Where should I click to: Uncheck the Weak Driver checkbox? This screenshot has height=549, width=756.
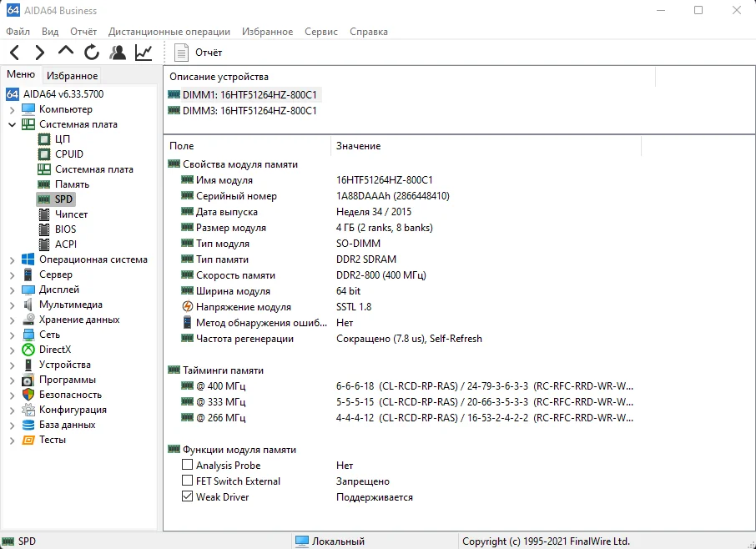tap(187, 496)
